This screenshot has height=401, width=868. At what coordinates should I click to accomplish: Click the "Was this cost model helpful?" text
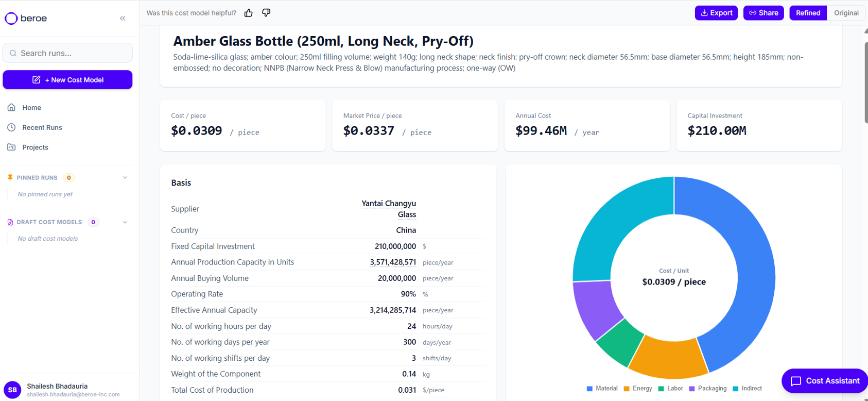click(x=192, y=13)
